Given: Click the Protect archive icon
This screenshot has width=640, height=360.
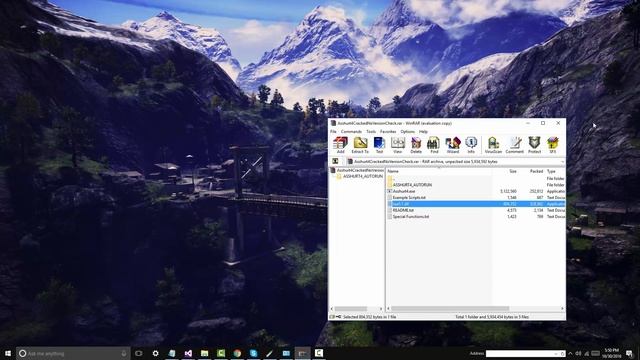Looking at the screenshot, I should [x=534, y=145].
